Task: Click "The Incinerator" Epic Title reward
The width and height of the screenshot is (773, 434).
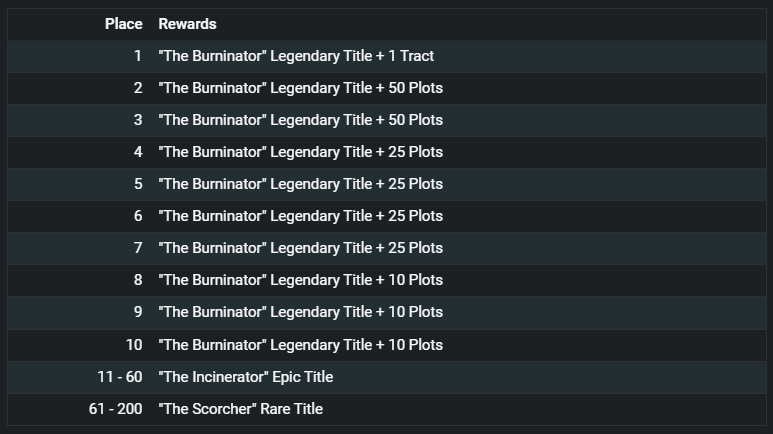Action: [246, 377]
